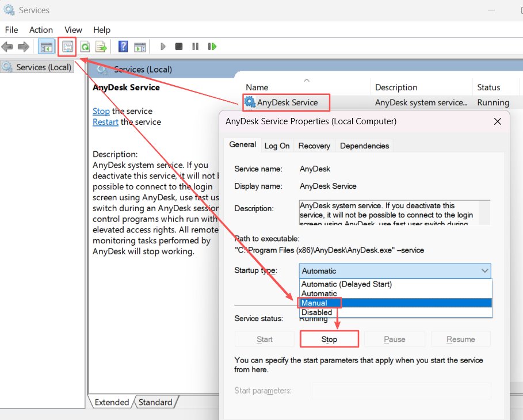
Task: Minimize the Services window
Action: [491, 10]
